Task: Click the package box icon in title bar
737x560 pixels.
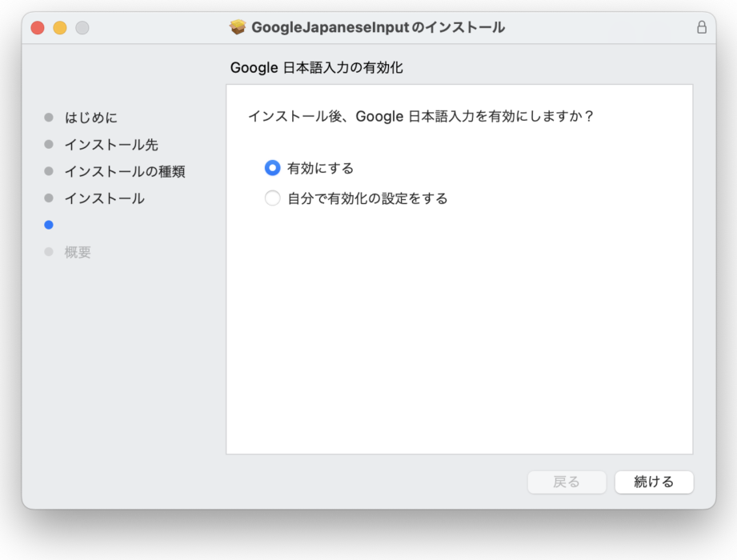Action: click(238, 27)
